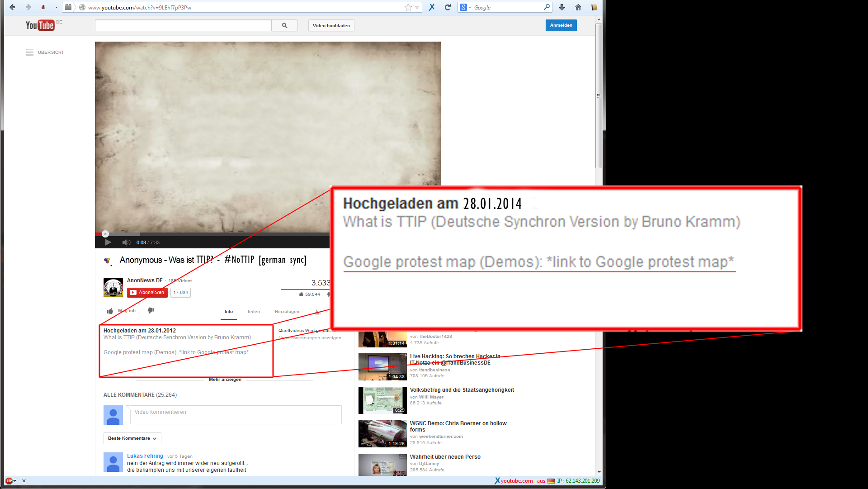The width and height of the screenshot is (868, 489).
Task: Switch to the Teilen tab
Action: point(253,312)
